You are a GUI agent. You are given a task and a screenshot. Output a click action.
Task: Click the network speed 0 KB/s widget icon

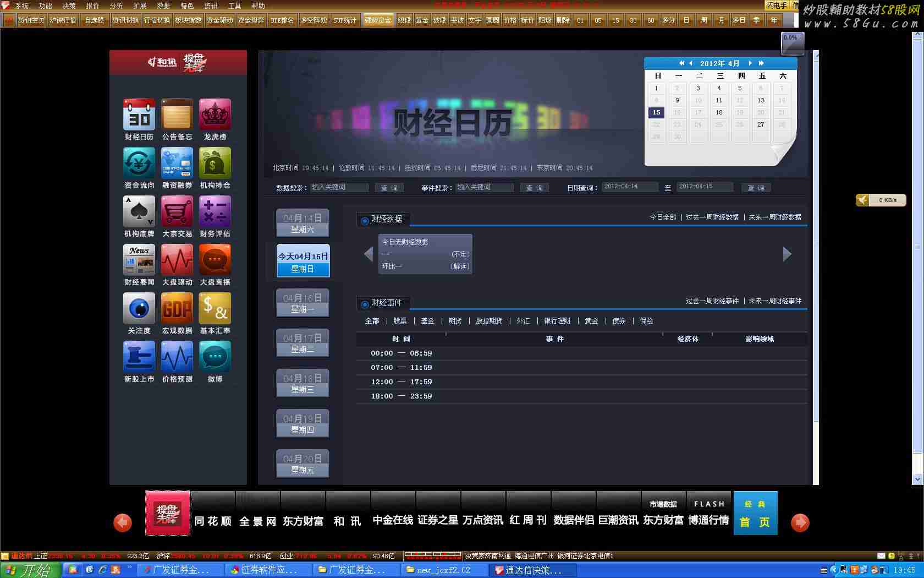862,200
